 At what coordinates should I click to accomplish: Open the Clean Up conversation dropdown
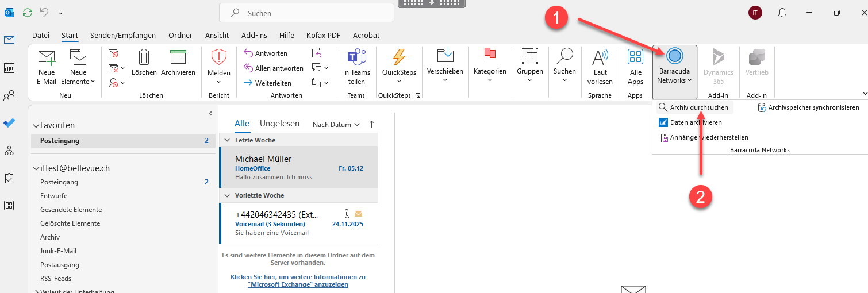pyautogui.click(x=117, y=68)
